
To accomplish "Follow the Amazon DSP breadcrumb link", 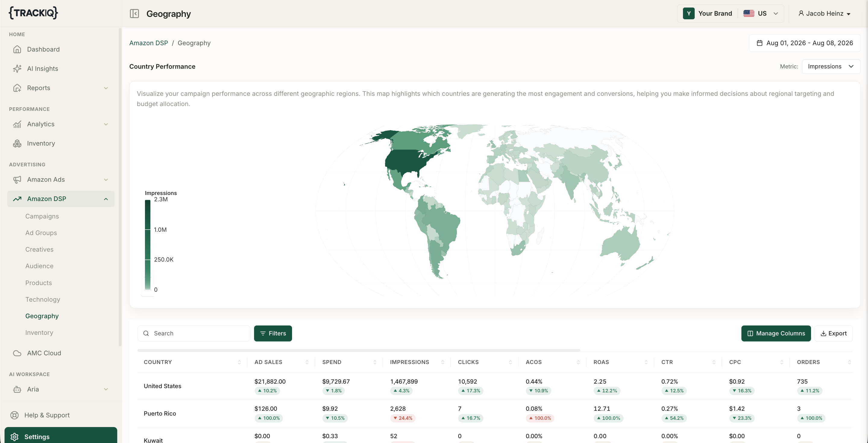I will click(149, 43).
